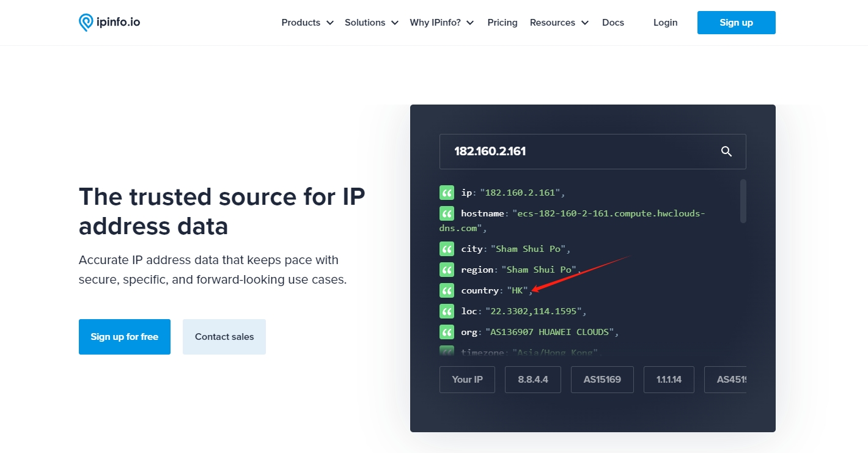The height and width of the screenshot is (453, 868).
Task: Click the quote icon beside city field
Action: [447, 249]
